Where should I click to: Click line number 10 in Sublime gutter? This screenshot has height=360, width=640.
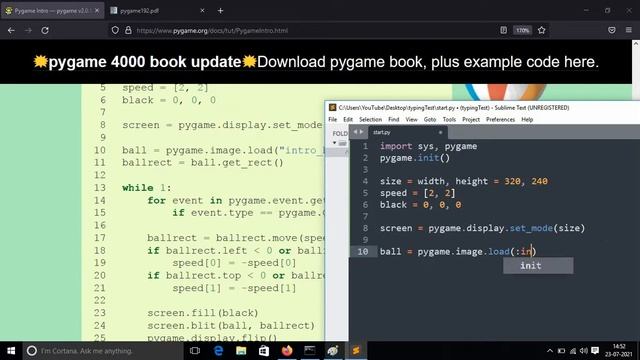tap(362, 251)
